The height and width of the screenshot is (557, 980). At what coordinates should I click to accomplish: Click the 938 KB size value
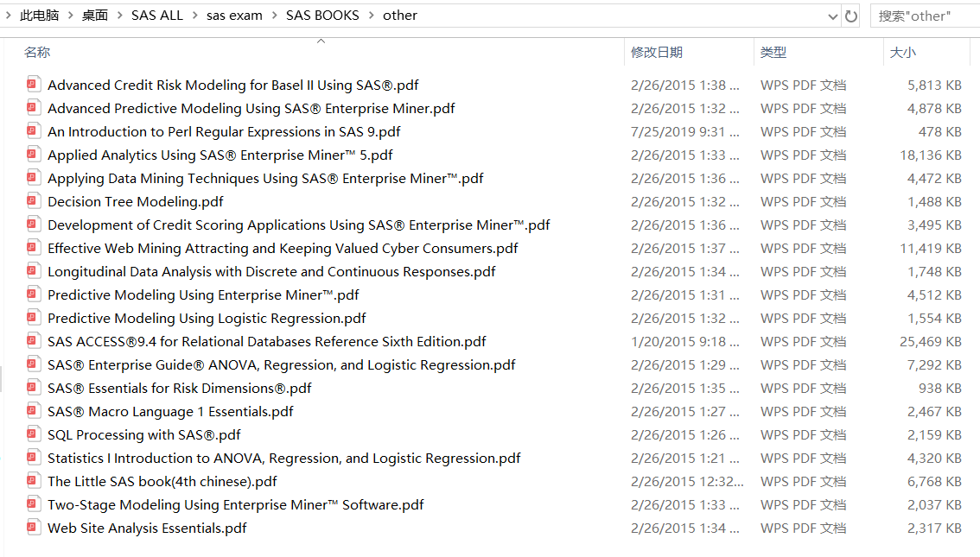(x=940, y=389)
